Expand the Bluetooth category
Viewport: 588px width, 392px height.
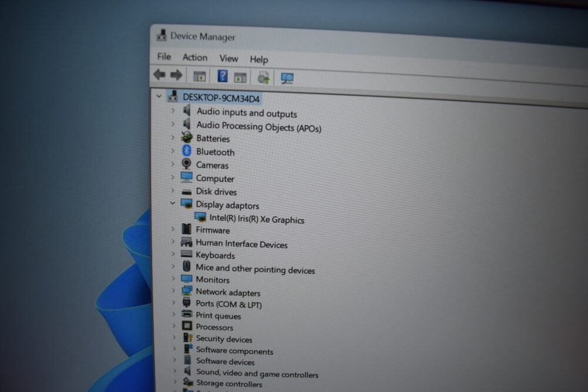point(172,150)
